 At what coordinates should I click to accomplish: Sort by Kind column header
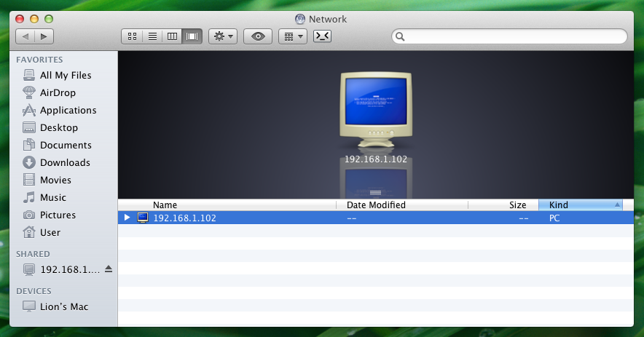click(581, 205)
